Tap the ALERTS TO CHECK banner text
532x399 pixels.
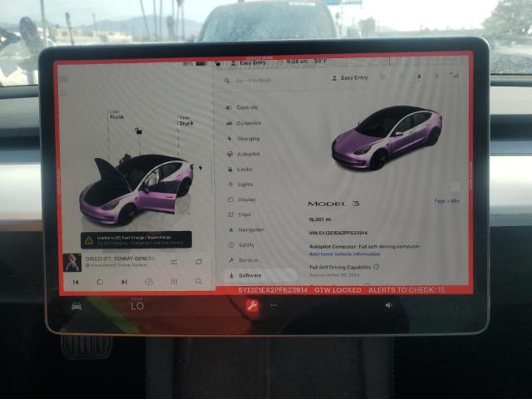[406, 290]
